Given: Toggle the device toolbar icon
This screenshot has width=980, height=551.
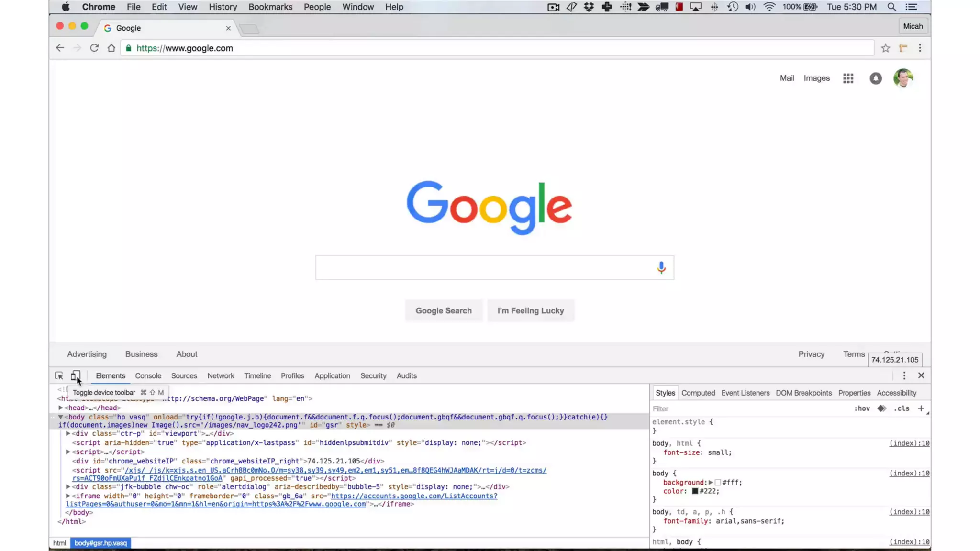Looking at the screenshot, I should pos(76,376).
